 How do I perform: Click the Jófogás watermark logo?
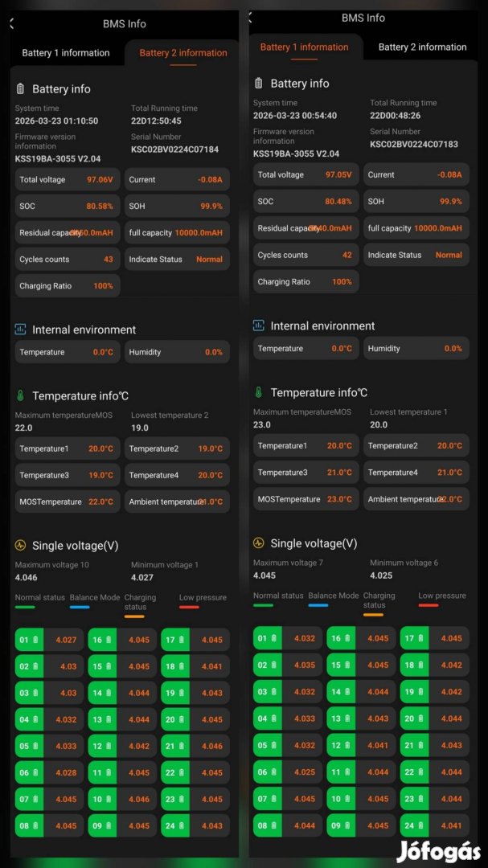pos(437,850)
